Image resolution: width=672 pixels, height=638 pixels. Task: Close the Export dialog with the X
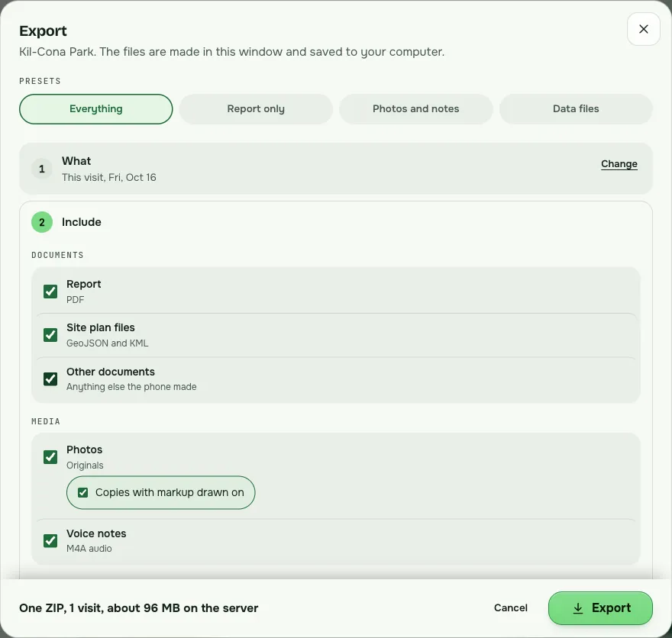click(x=643, y=29)
